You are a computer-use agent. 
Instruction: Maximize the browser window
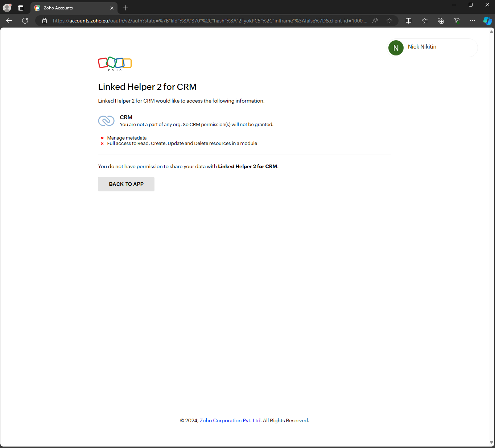point(471,5)
